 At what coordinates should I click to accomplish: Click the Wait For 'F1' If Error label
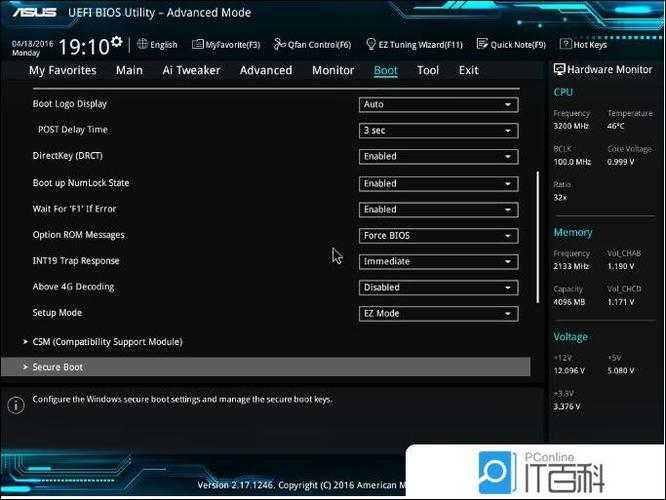(74, 209)
